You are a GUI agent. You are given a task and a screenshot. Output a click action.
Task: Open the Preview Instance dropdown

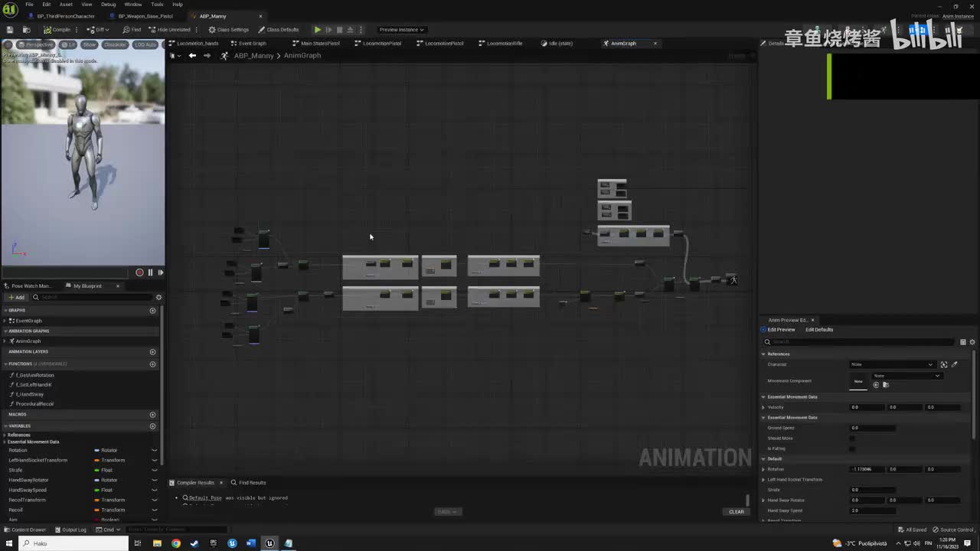coord(402,30)
